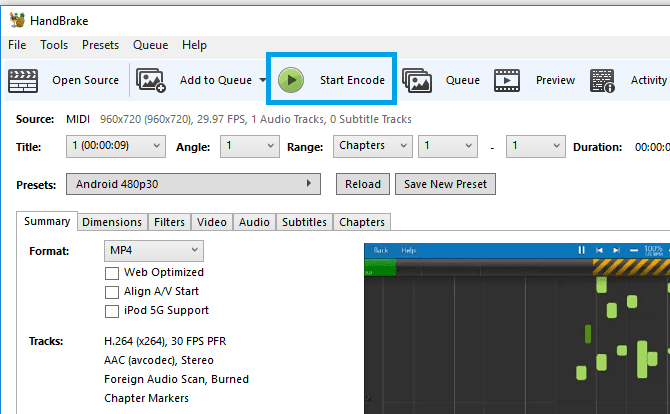Switch to the Subtitles tab

304,222
